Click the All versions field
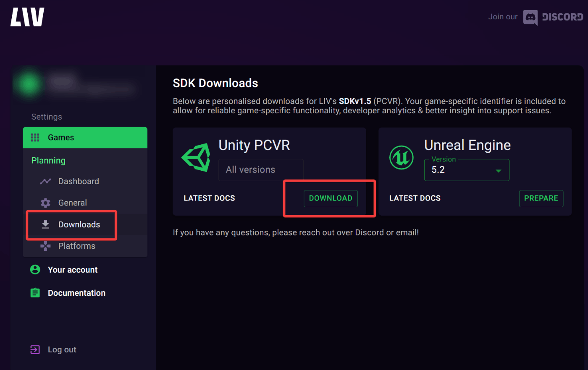 click(261, 170)
